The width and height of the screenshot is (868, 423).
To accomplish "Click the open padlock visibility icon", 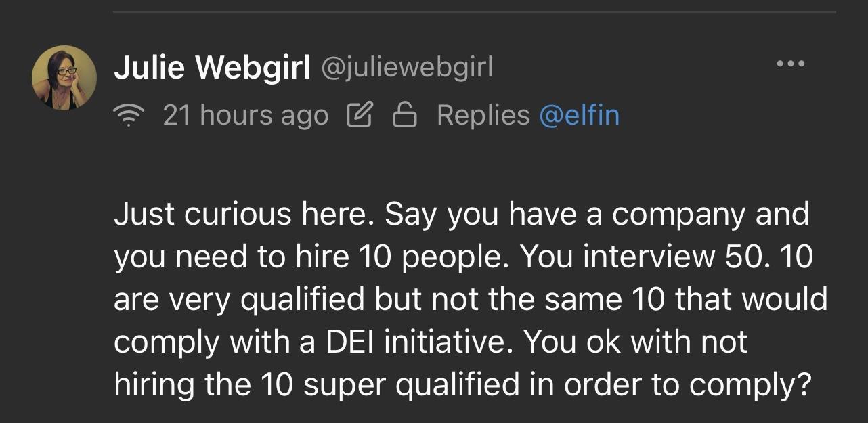I will point(404,116).
